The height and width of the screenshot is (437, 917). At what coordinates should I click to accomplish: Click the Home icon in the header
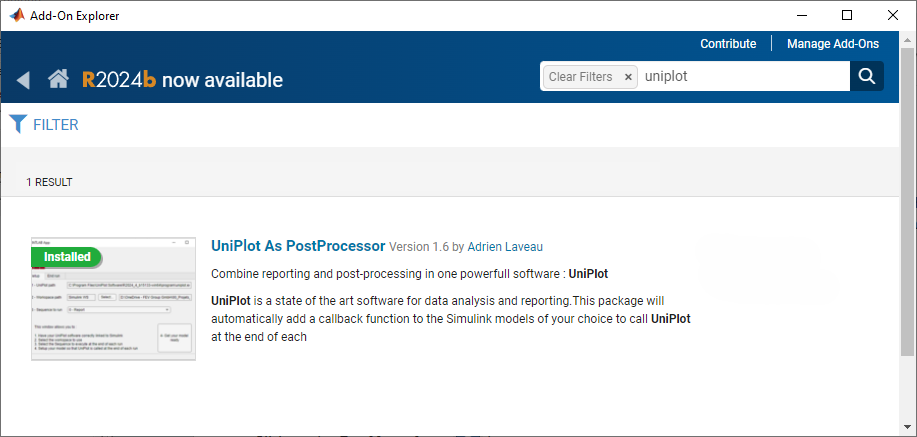(x=58, y=80)
